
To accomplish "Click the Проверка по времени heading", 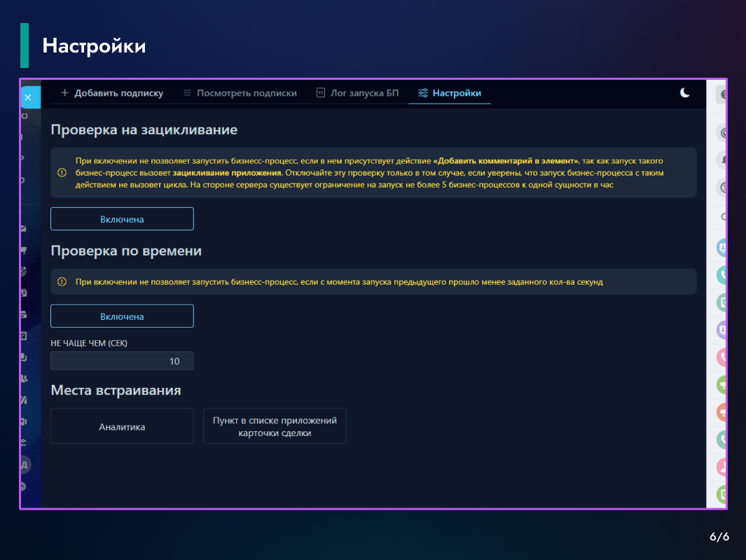I will [126, 251].
